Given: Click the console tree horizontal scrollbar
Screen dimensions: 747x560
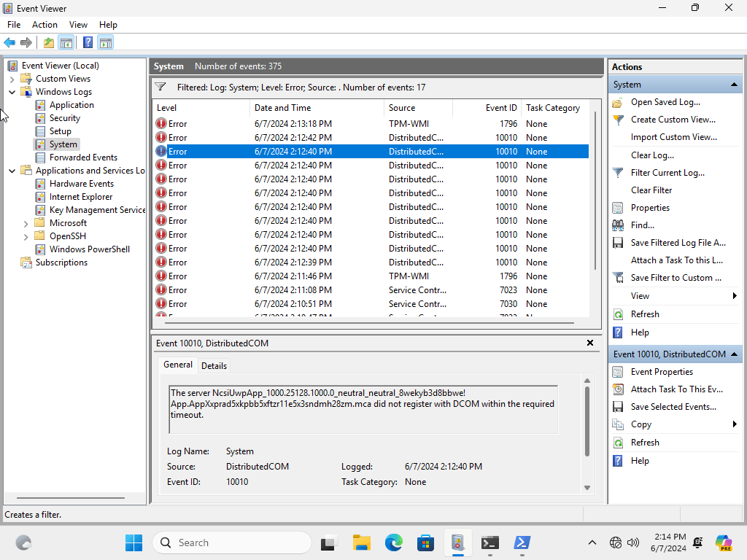Looking at the screenshot, I should [x=71, y=498].
